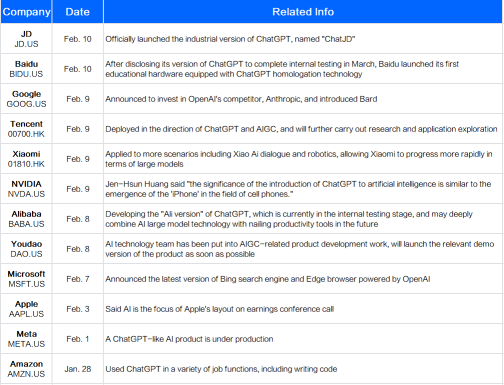Select the Tencent 00700.HK company cell
504x385 pixels.
tap(26, 129)
